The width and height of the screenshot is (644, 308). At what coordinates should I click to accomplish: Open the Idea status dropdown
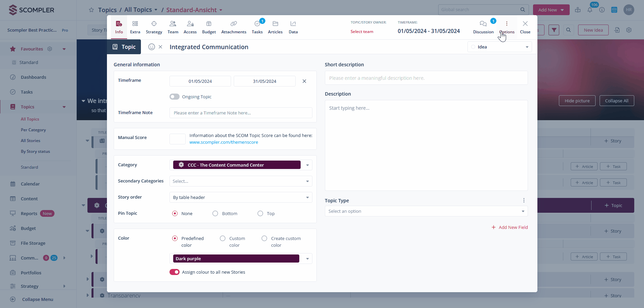[499, 47]
